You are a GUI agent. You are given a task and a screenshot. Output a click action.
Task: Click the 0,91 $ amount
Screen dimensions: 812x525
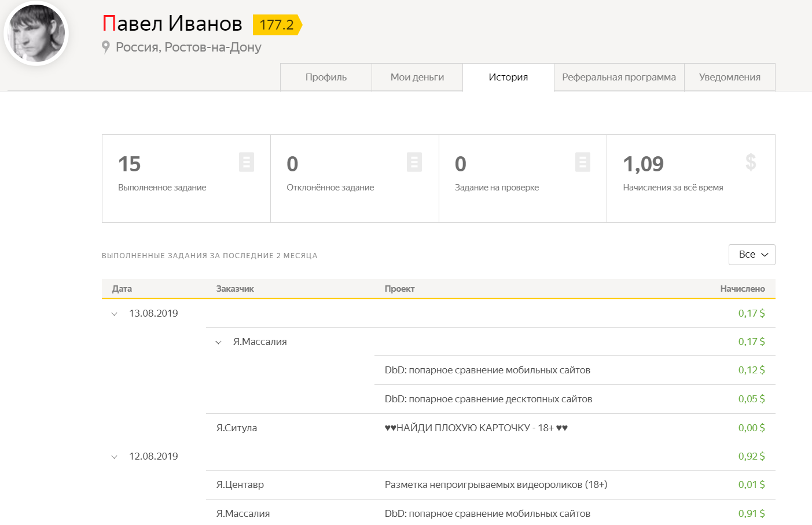tap(751, 513)
